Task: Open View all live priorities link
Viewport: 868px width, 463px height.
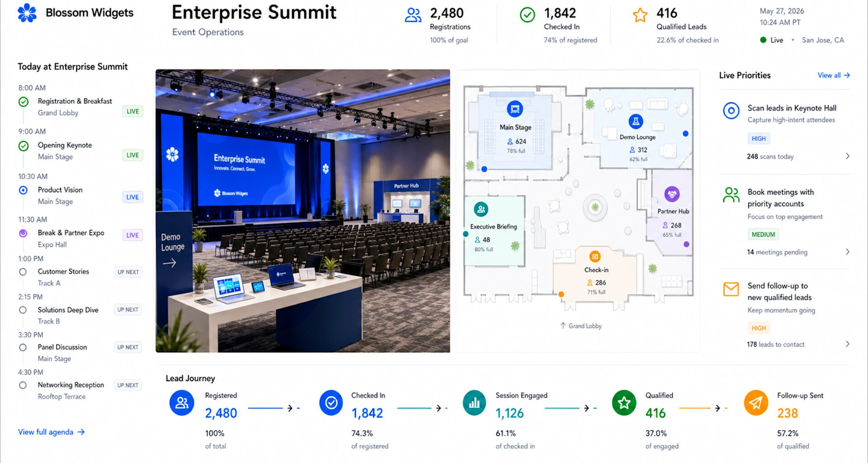Action: pyautogui.click(x=834, y=76)
